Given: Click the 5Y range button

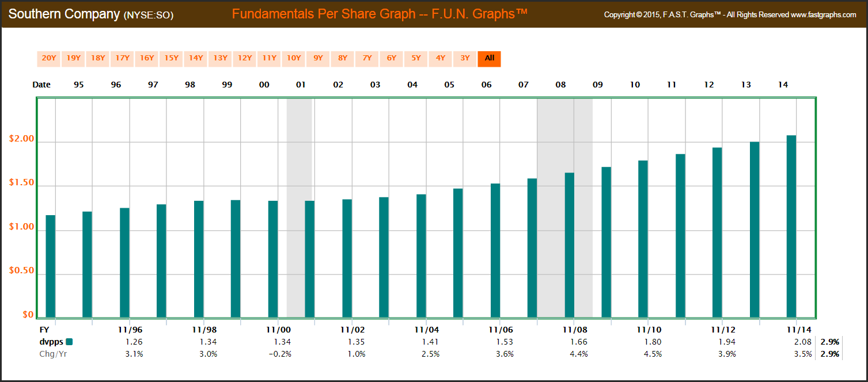Looking at the screenshot, I should coord(416,58).
